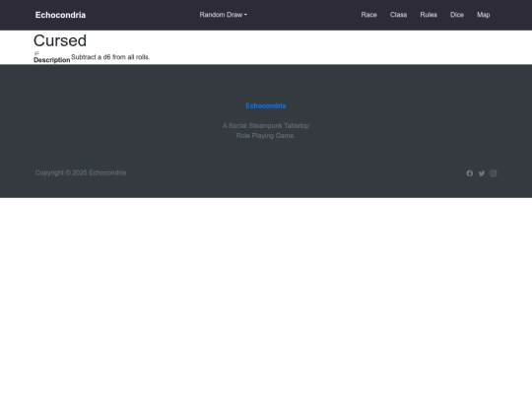Open the Dice page
This screenshot has height=399, width=532.
pyautogui.click(x=457, y=15)
